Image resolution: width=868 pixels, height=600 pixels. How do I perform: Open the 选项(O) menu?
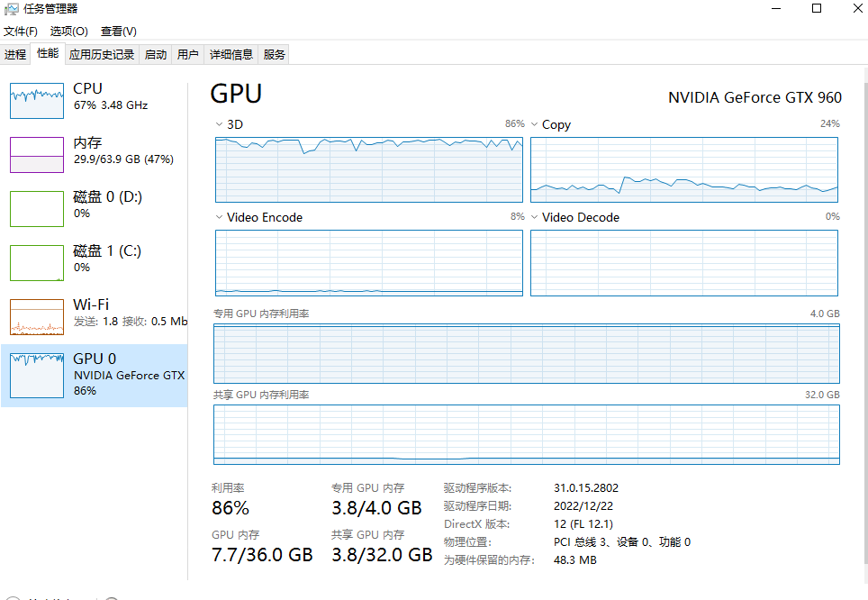click(68, 32)
